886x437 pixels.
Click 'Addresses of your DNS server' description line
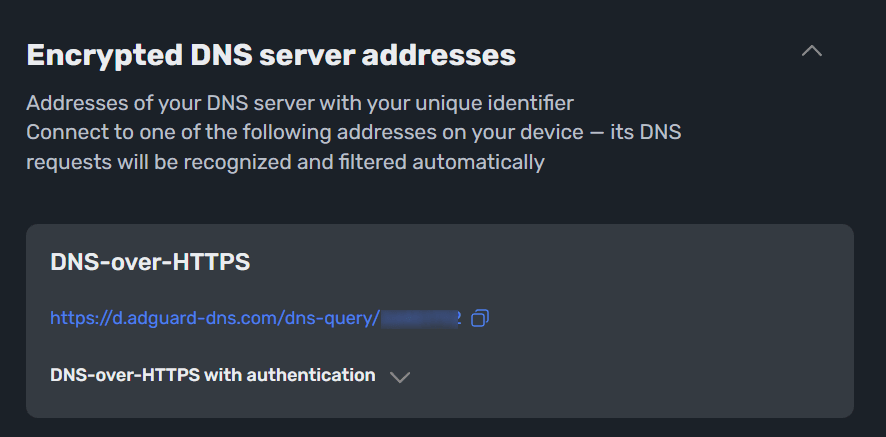[x=300, y=103]
